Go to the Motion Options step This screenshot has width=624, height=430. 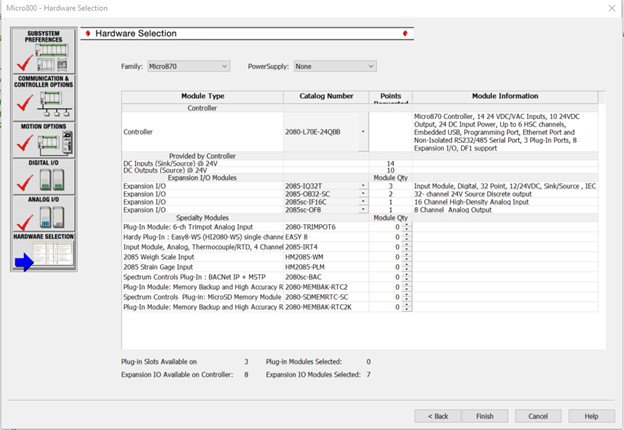44,140
